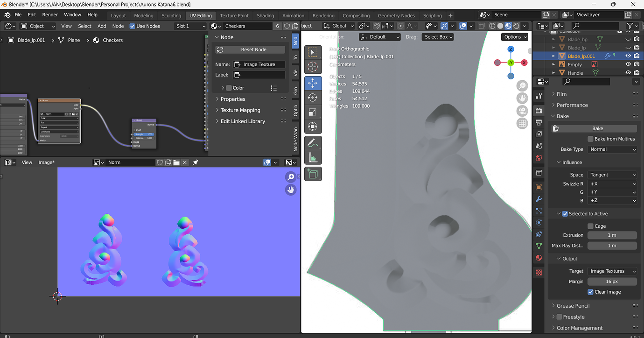This screenshot has width=644, height=338.
Task: Switch to the Shading workspace tab
Action: [266, 15]
